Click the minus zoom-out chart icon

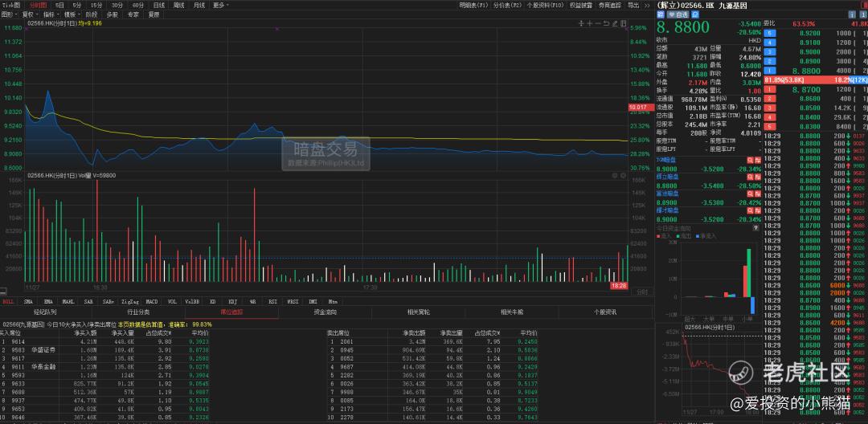click(x=598, y=23)
